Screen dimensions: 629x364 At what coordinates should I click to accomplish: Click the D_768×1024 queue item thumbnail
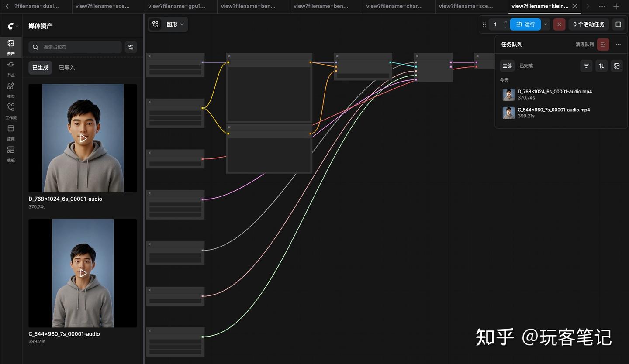(508, 95)
